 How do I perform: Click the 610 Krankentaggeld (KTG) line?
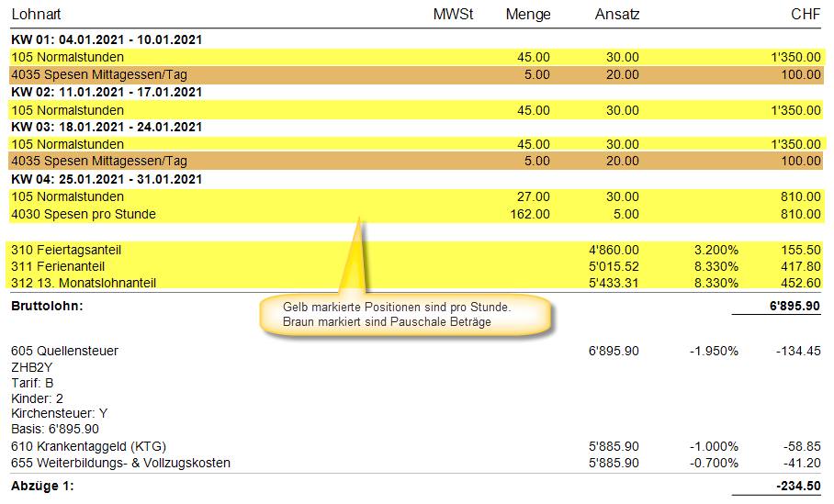[x=87, y=446]
